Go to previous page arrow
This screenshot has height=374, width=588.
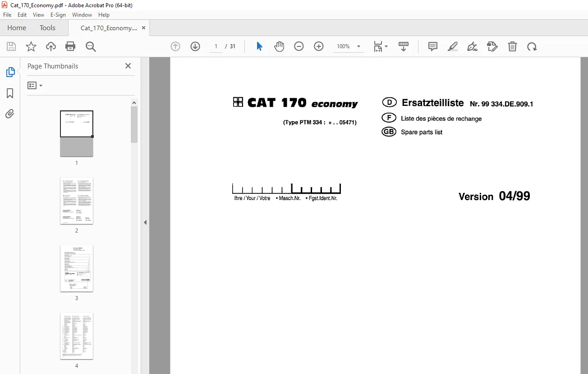tap(175, 46)
